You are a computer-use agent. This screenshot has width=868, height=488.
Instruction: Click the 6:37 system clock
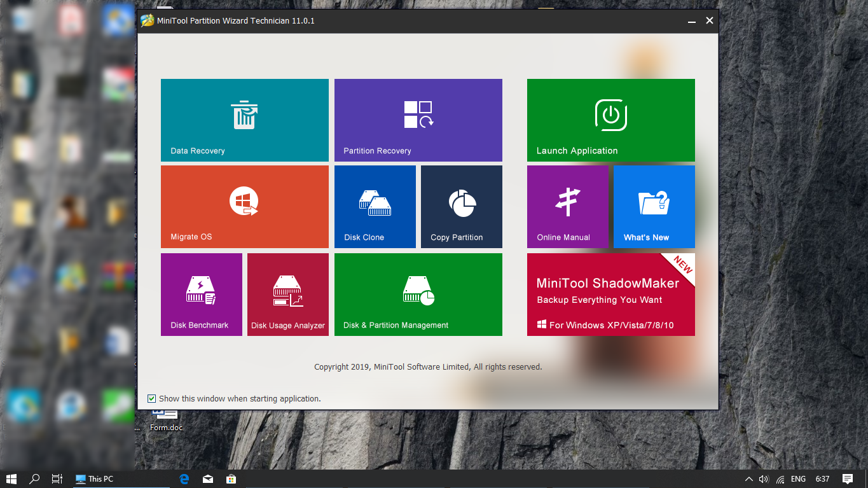point(822,479)
